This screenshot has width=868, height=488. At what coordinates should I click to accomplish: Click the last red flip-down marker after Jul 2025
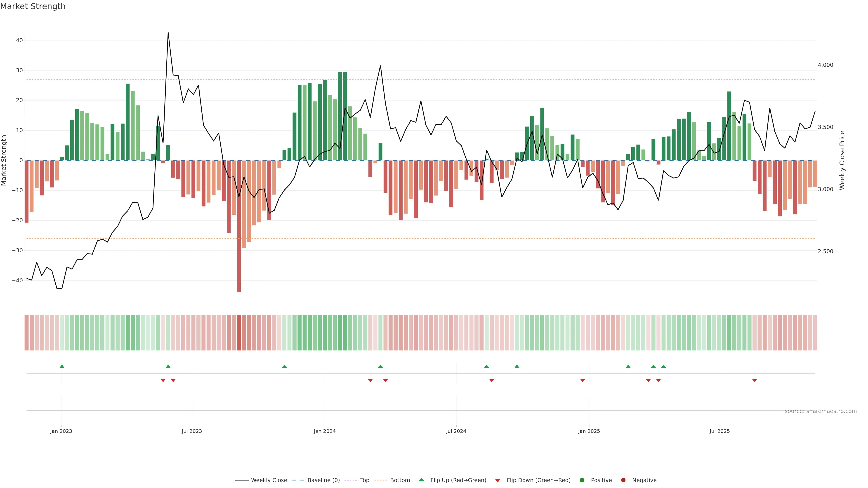coord(755,380)
